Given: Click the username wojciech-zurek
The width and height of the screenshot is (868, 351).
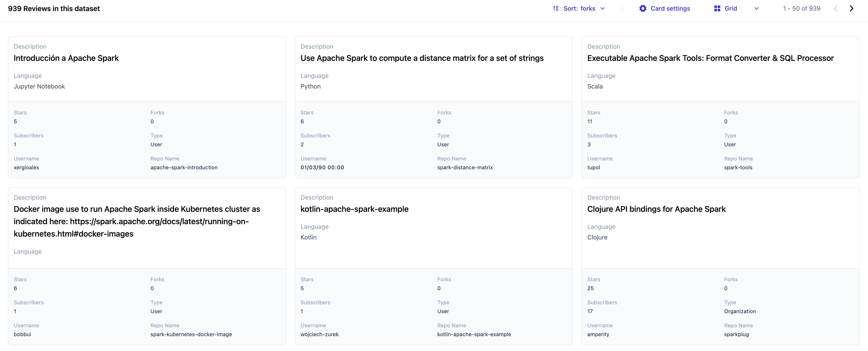Looking at the screenshot, I should click(x=319, y=334).
